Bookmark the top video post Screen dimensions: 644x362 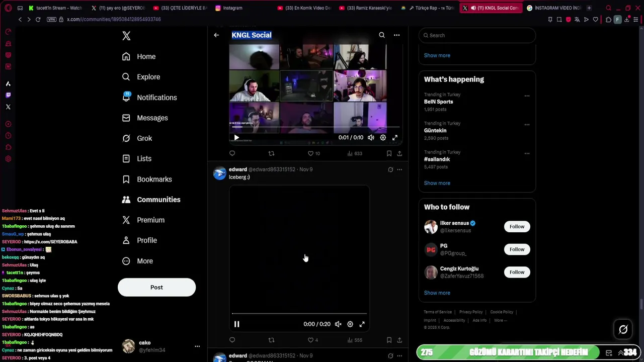click(x=389, y=153)
